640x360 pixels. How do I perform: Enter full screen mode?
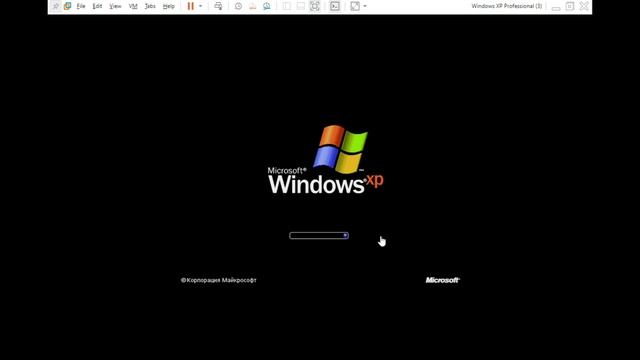pyautogui.click(x=315, y=6)
